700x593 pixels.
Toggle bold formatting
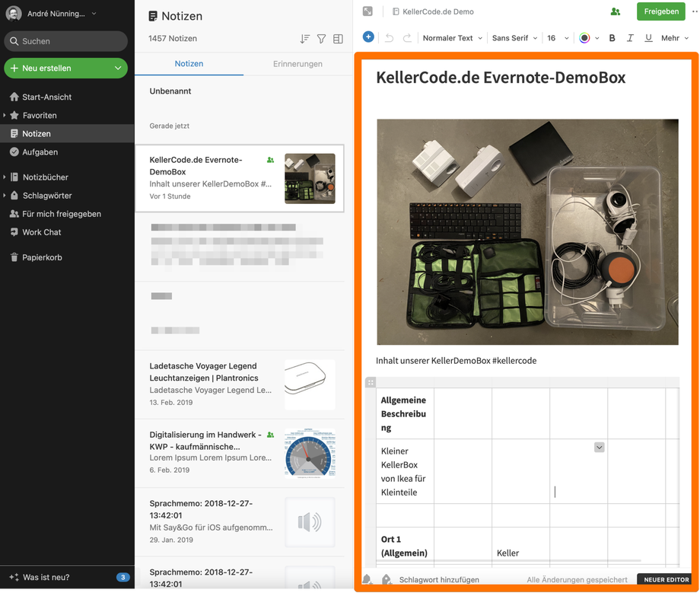(612, 38)
